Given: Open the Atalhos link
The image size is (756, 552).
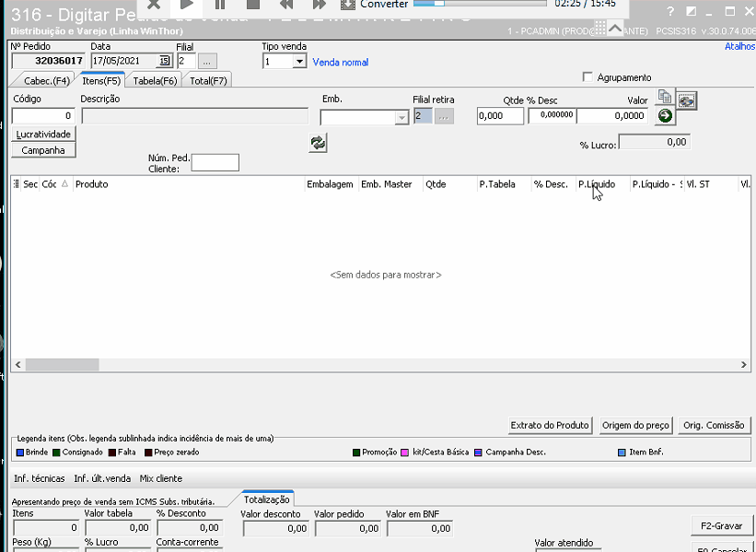Looking at the screenshot, I should pos(740,46).
